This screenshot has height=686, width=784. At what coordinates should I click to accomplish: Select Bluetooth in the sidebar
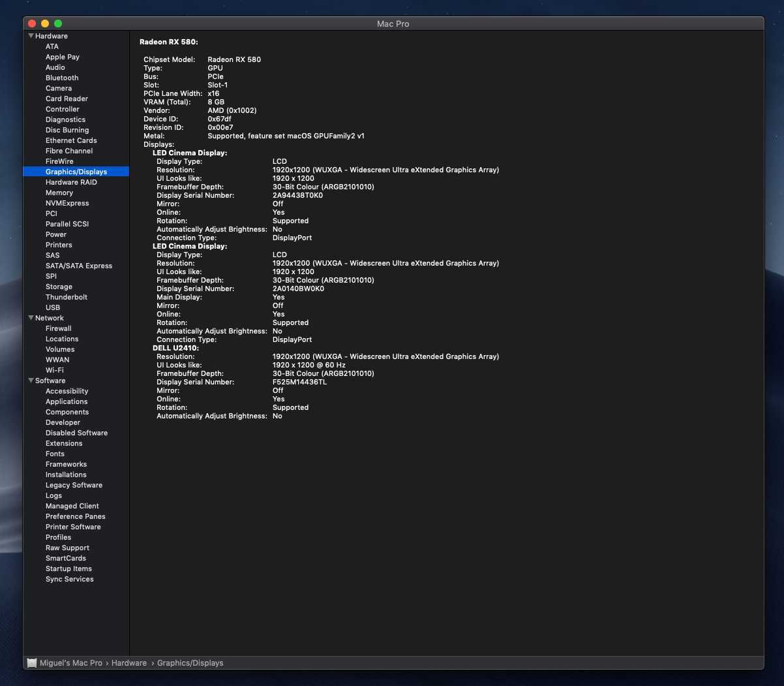pyautogui.click(x=62, y=78)
